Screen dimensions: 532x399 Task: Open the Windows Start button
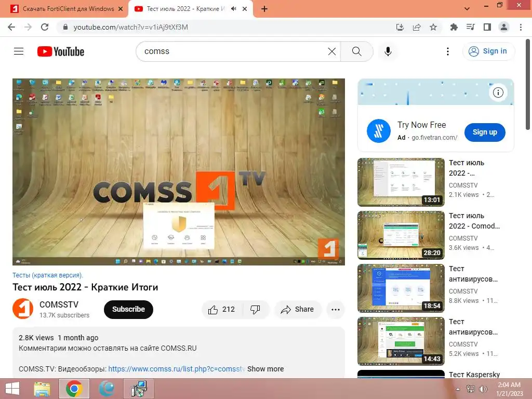tap(12, 389)
